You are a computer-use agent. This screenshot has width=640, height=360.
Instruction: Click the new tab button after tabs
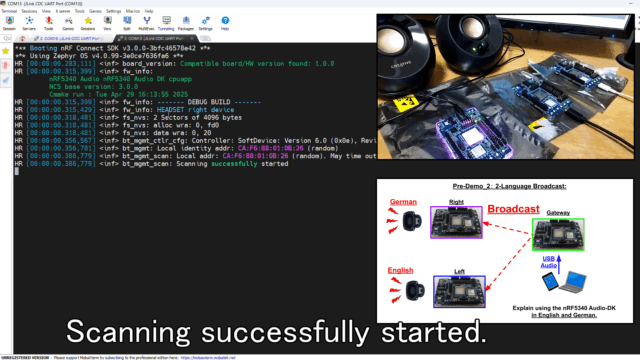coord(205,38)
